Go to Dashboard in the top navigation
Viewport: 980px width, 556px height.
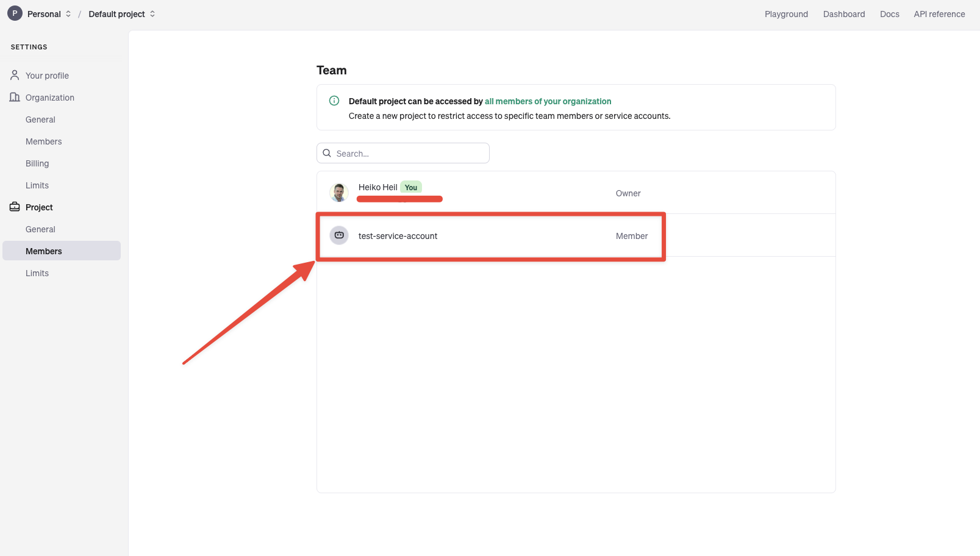843,14
